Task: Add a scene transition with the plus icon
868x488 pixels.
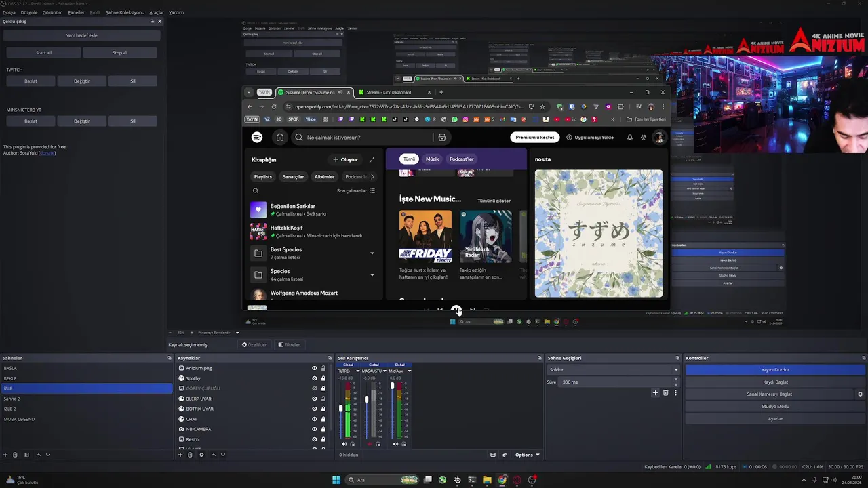Action: (655, 393)
